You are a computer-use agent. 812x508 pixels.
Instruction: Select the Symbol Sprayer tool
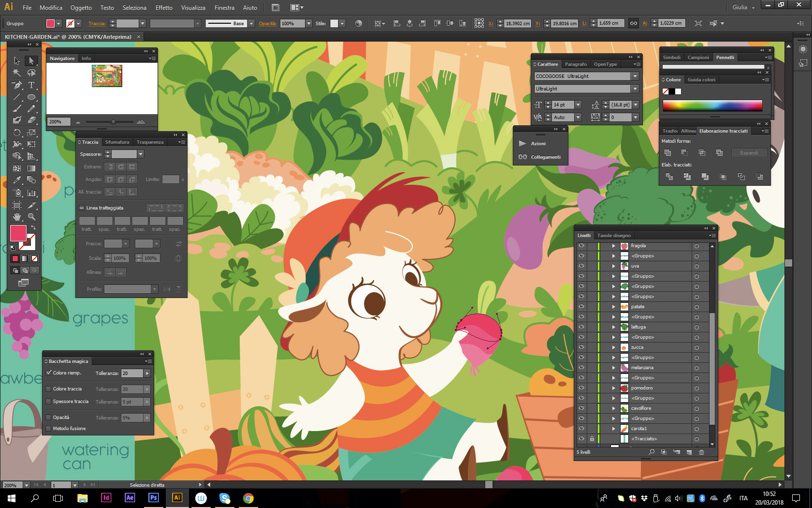tap(17, 193)
